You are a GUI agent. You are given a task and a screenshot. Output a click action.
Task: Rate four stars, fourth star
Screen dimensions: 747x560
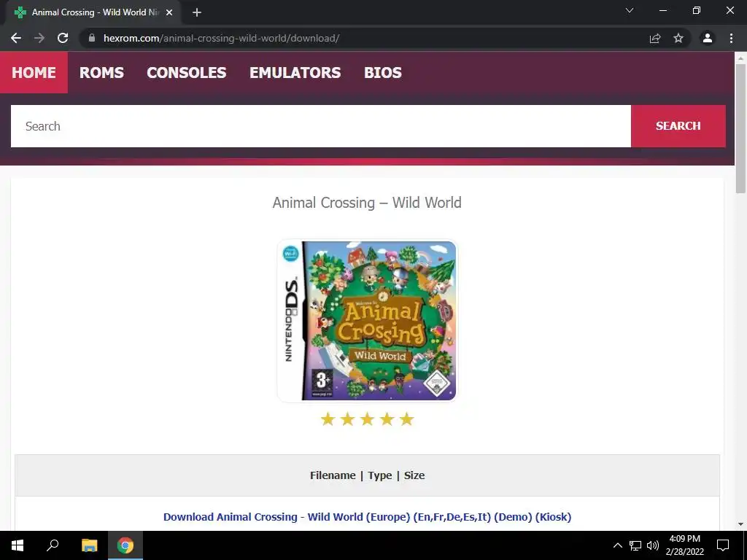[387, 419]
